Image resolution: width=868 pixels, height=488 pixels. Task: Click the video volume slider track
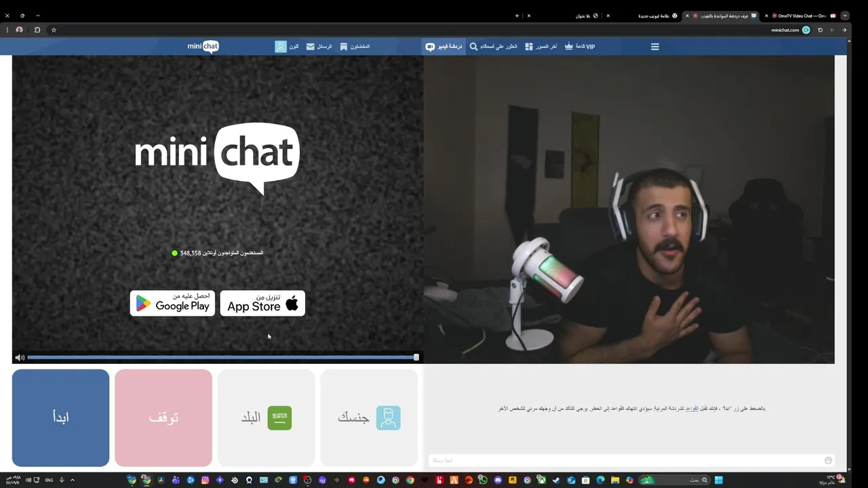point(221,357)
